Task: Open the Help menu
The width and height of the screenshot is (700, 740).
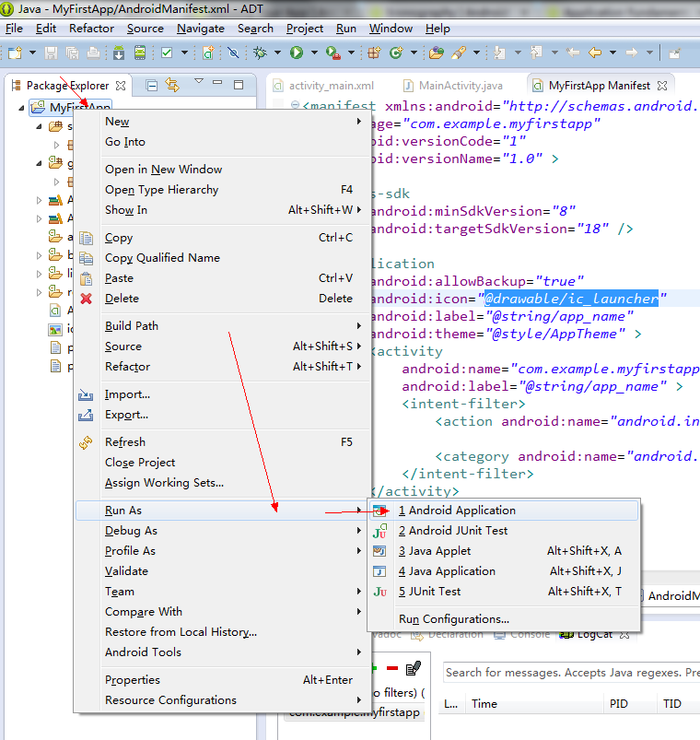Action: [x=437, y=29]
